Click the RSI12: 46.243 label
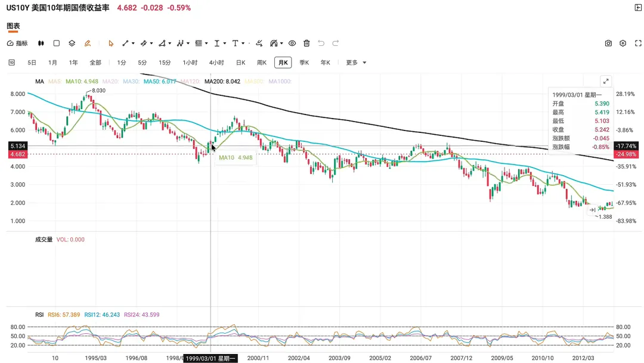The height and width of the screenshot is (363, 644). (x=102, y=315)
